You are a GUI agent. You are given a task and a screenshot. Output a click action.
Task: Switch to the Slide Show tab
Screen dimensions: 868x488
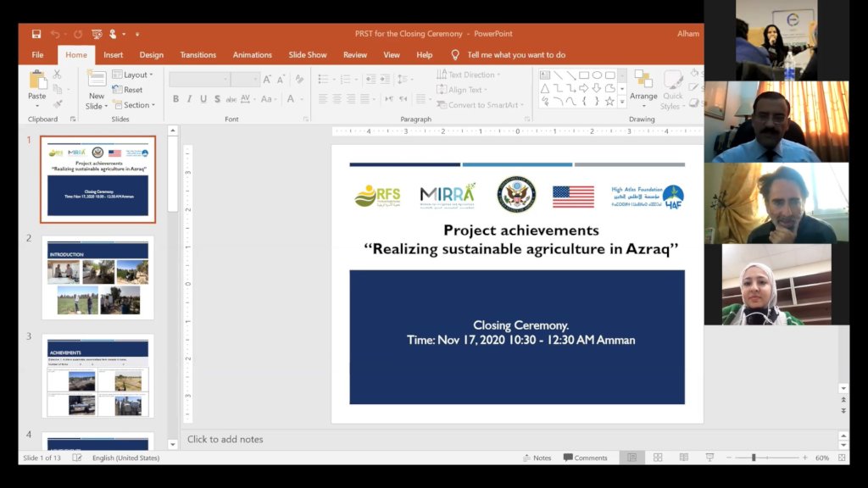307,55
